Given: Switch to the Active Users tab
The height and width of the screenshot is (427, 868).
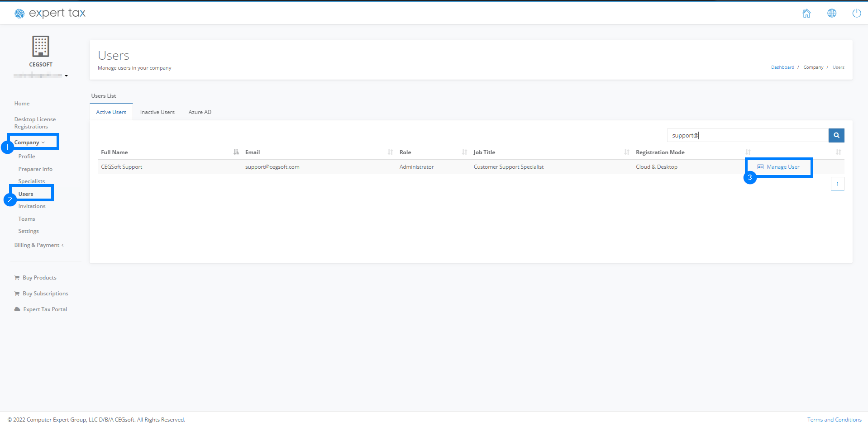Looking at the screenshot, I should pos(111,112).
